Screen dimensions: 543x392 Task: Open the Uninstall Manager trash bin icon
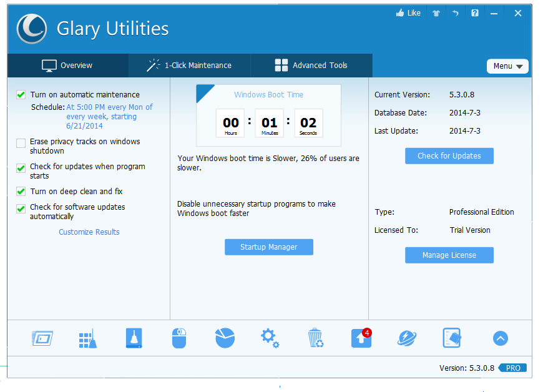pos(315,338)
